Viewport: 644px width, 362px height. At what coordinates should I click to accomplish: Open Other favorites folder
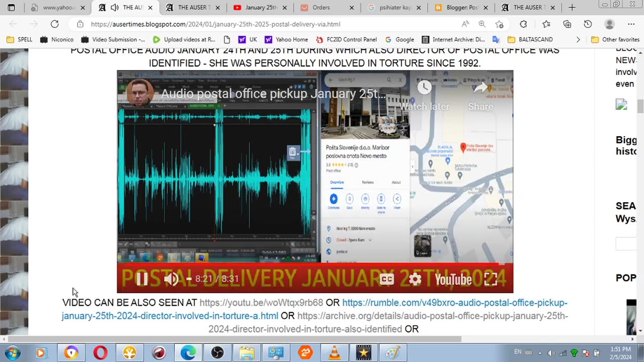tap(615, 39)
